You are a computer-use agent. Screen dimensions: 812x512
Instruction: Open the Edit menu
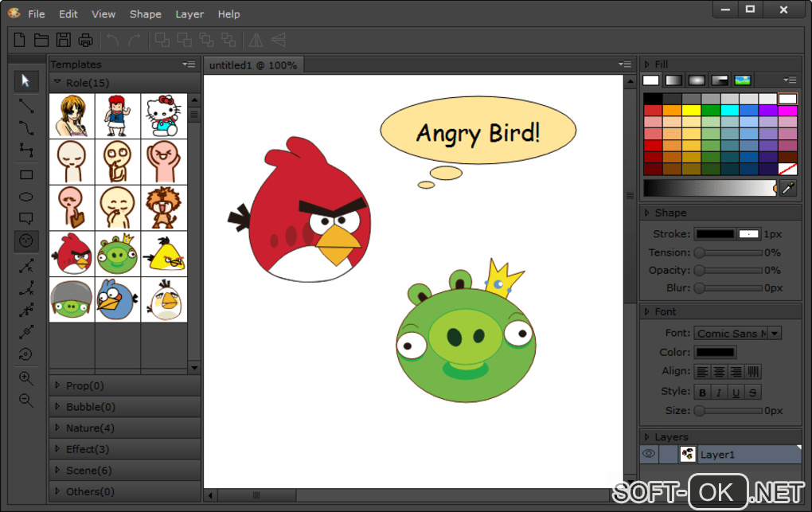pos(68,14)
